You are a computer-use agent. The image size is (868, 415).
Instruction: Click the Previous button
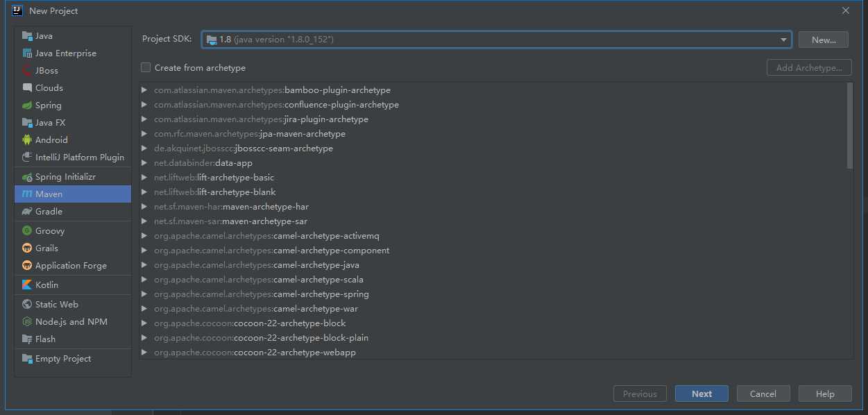[x=640, y=393]
